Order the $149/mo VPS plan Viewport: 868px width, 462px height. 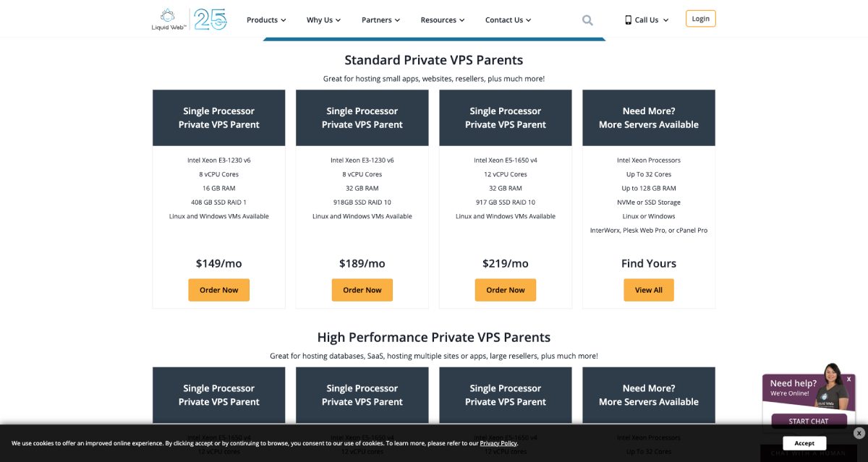[218, 289]
